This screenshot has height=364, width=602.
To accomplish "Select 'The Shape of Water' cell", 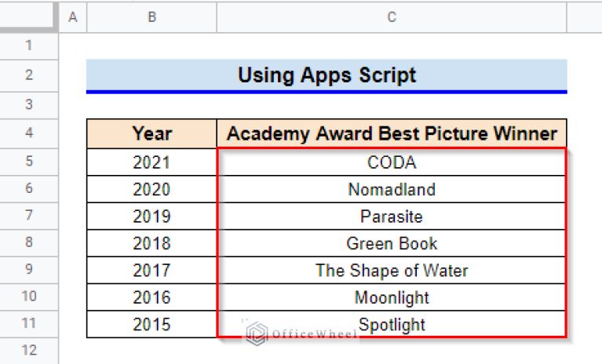I will pyautogui.click(x=392, y=271).
